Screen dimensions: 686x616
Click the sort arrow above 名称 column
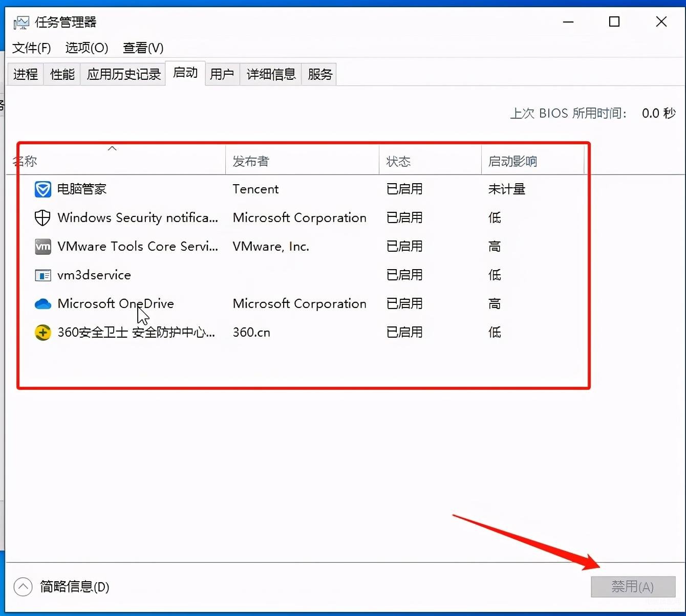point(112,148)
